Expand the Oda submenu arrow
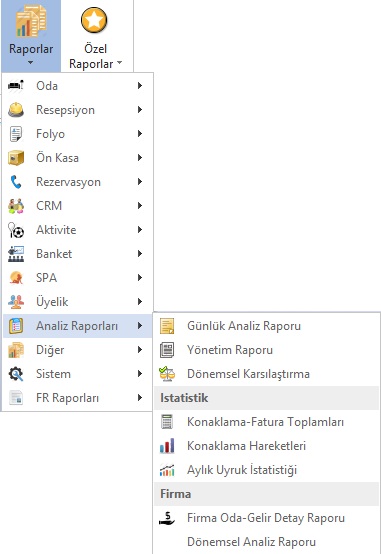This screenshot has width=381, height=554. [x=140, y=86]
